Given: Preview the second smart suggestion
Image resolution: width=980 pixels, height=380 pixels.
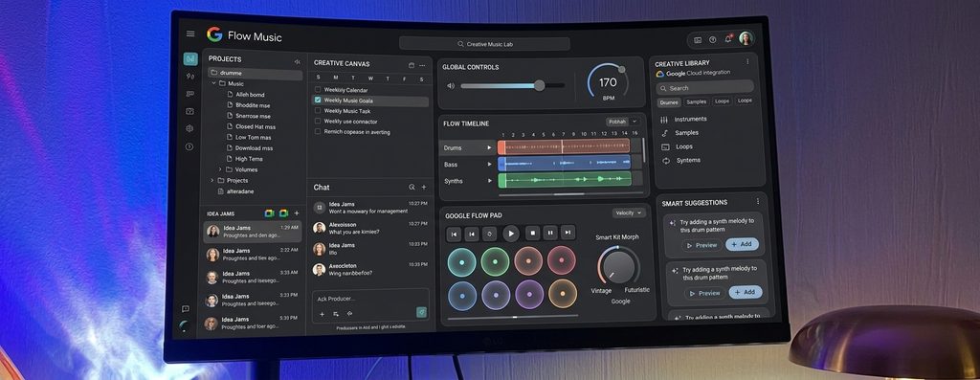Looking at the screenshot, I should click(705, 293).
